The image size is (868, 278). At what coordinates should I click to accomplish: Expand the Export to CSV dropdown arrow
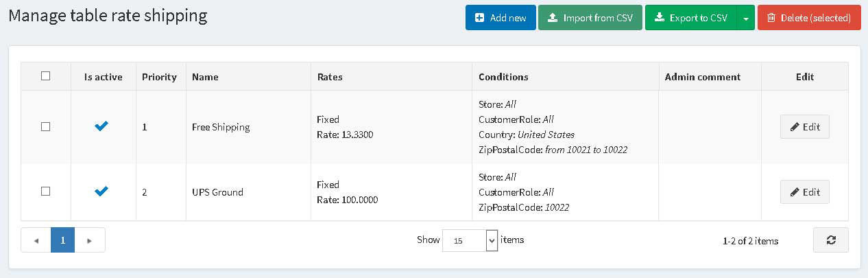click(746, 18)
